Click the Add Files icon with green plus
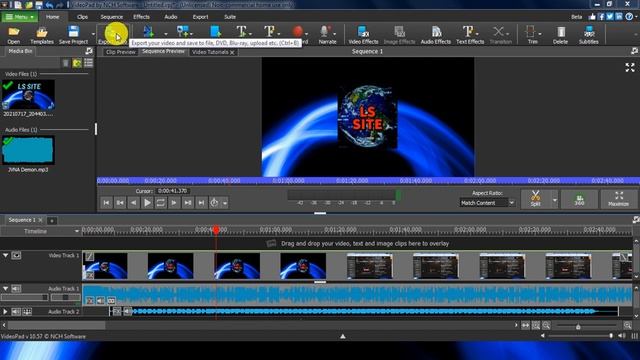The height and width of the screenshot is (360, 640). tap(149, 31)
